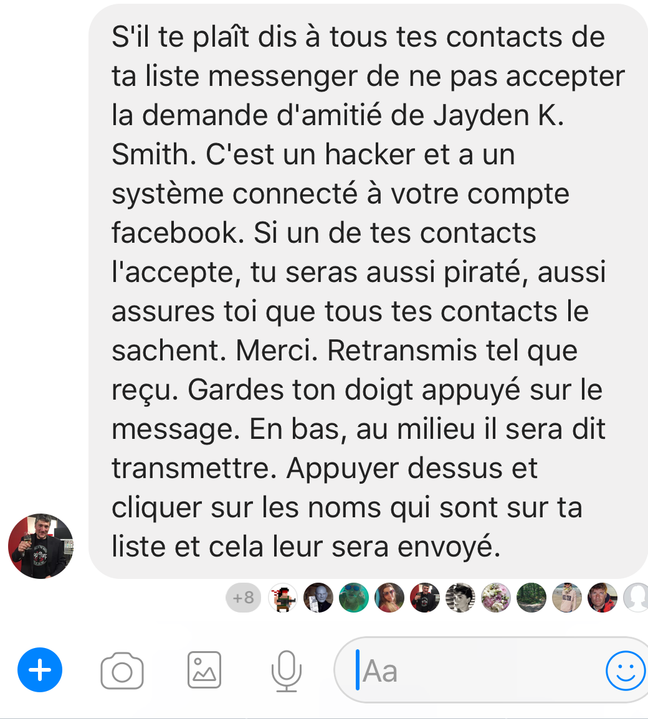Open the emoji smiley picker
Viewport: 648px width, 719px height.
click(x=626, y=670)
